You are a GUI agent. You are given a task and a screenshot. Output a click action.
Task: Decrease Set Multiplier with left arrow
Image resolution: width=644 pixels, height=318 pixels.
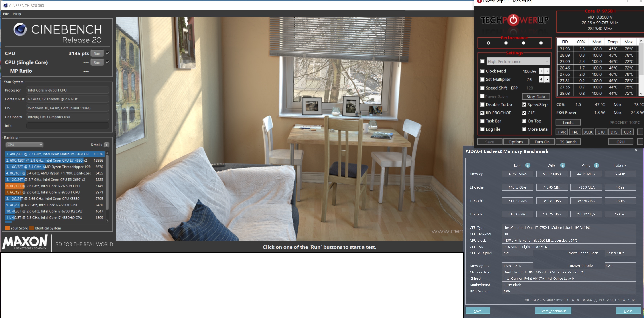(x=541, y=80)
